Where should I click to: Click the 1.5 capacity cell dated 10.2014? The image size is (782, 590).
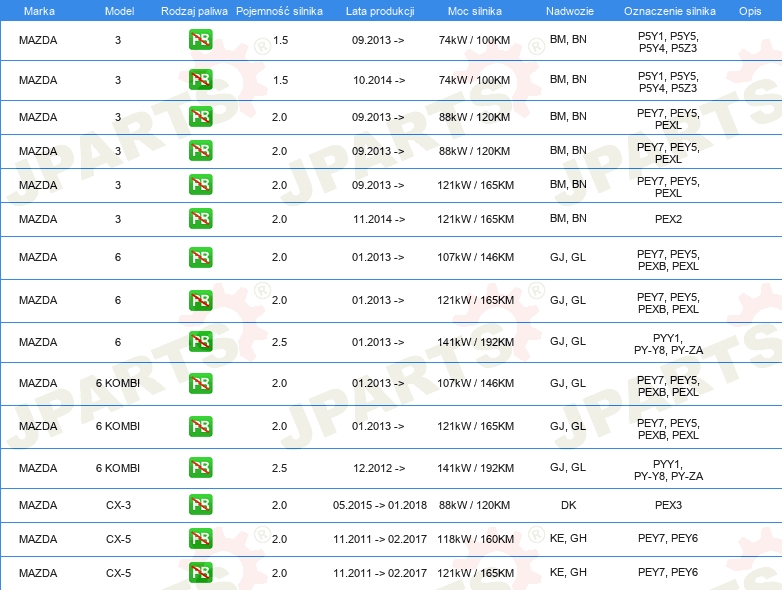pyautogui.click(x=280, y=80)
